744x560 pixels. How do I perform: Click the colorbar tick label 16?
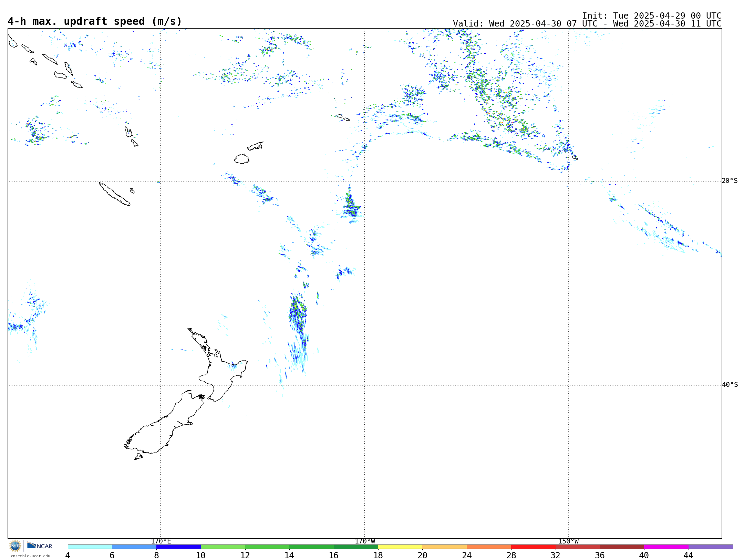334,556
